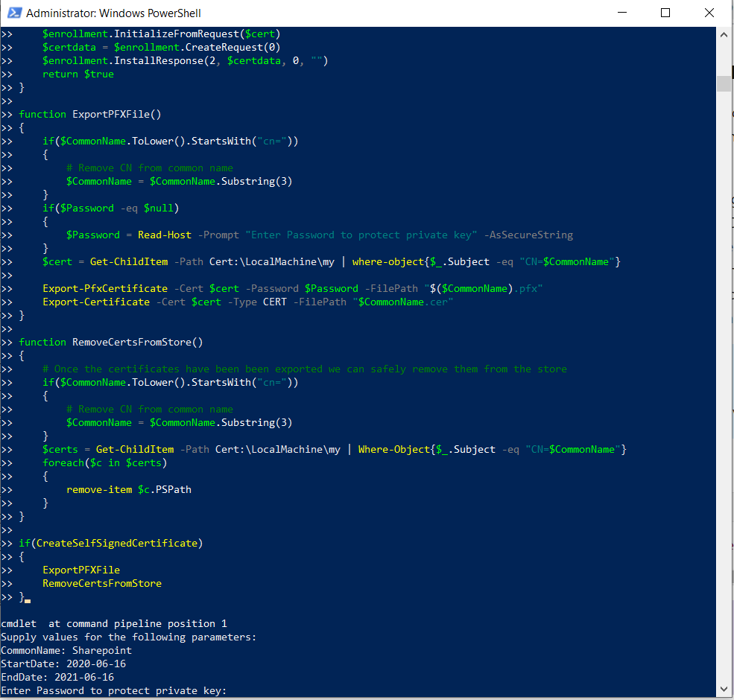
Task: Click 'function RemoveCertsFromStore()' line
Action: point(111,342)
